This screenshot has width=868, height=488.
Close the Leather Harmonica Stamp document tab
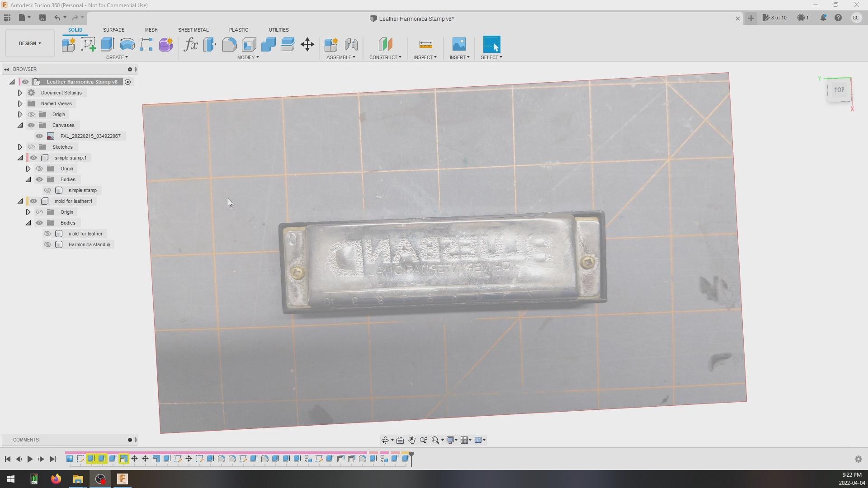point(738,19)
